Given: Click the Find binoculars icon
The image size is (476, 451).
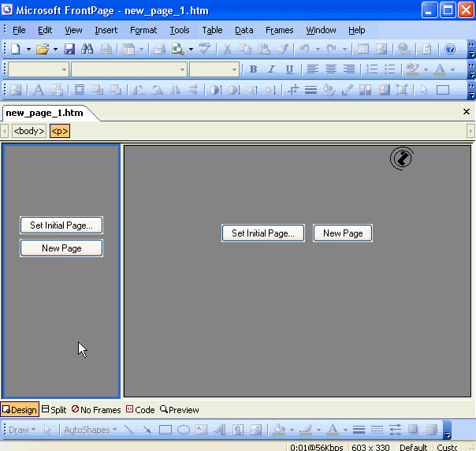Looking at the screenshot, I should pyautogui.click(x=87, y=49).
